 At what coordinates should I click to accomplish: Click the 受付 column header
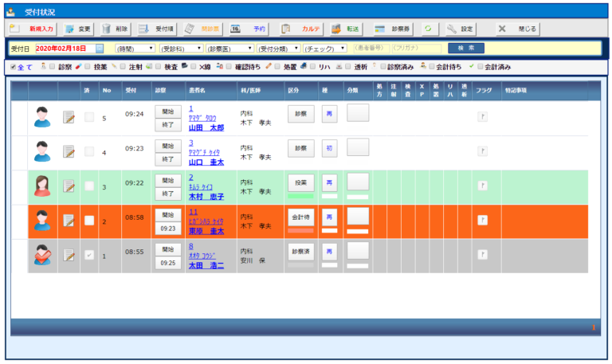point(134,91)
